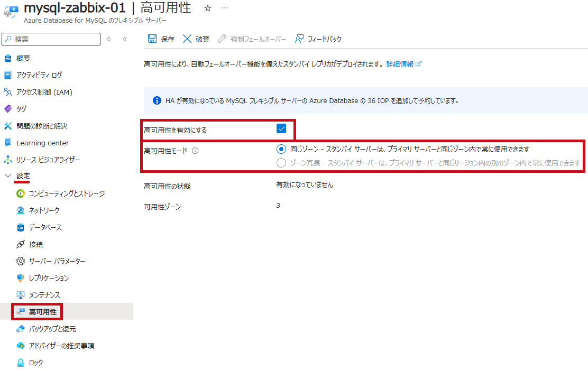Select the タグ tag icon
The height and width of the screenshot is (370, 588).
click(8, 109)
